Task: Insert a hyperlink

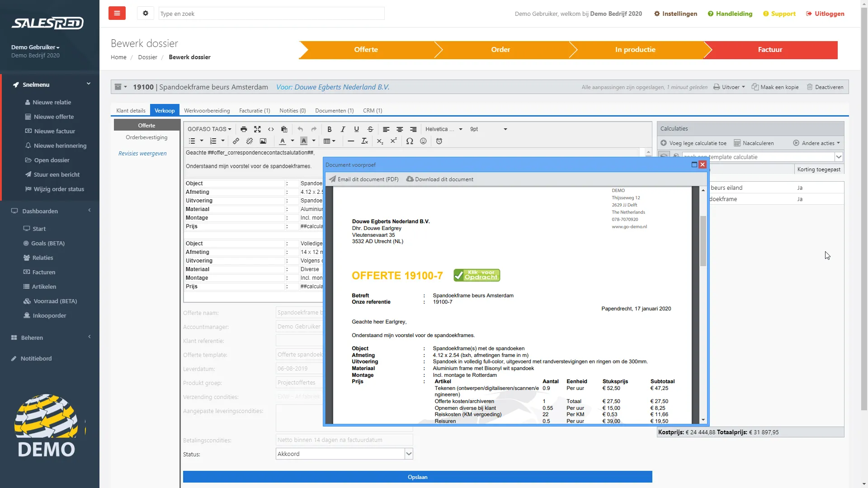Action: point(236,141)
